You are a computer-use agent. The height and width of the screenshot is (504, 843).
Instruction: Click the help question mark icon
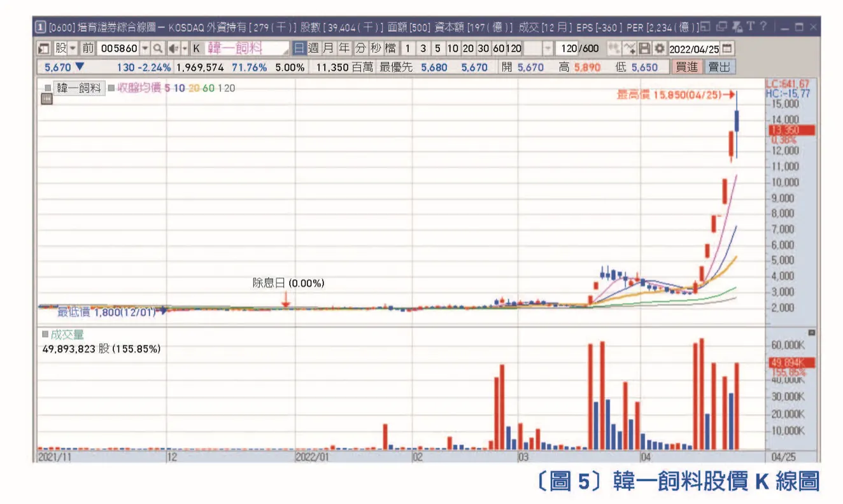[763, 27]
